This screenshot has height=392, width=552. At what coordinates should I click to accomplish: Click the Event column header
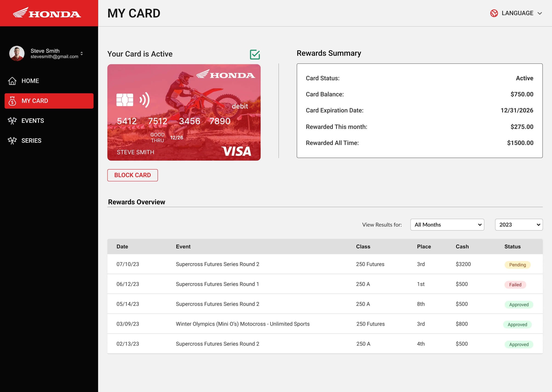(183, 247)
